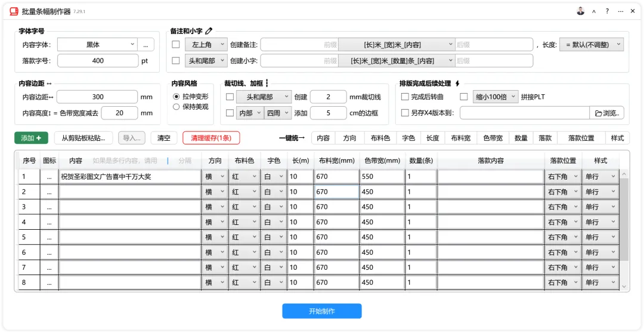Click the user avatar icon in title bar

coord(580,11)
